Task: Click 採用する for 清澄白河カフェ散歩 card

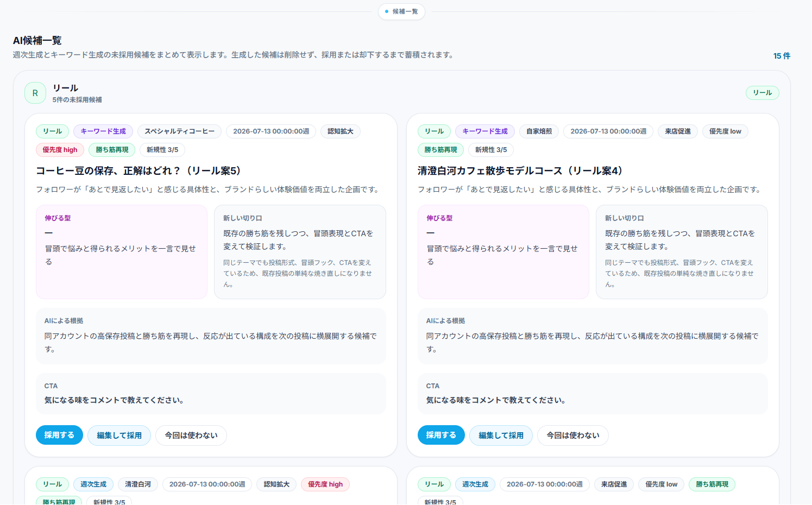Action: pyautogui.click(x=441, y=435)
